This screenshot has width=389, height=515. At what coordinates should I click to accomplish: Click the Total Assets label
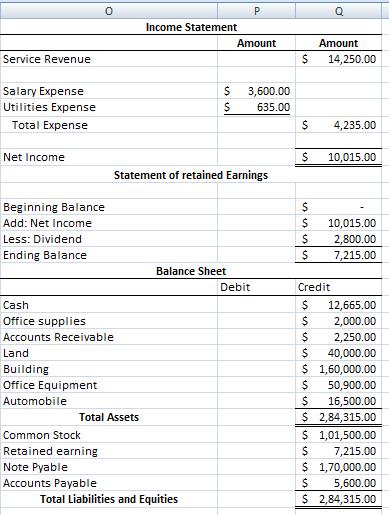pos(109,417)
